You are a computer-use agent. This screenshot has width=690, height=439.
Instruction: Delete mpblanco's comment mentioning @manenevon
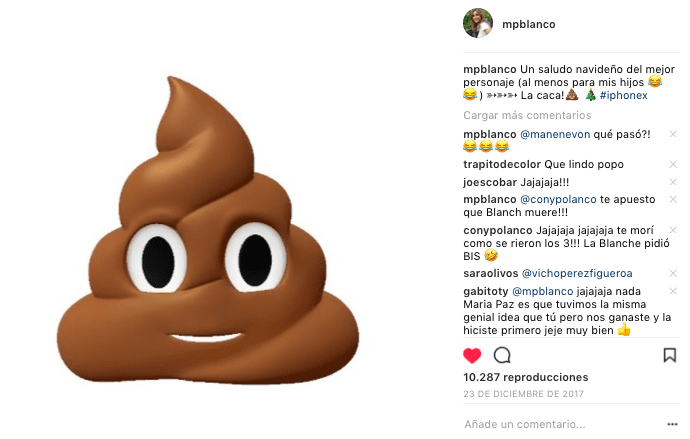pyautogui.click(x=673, y=134)
